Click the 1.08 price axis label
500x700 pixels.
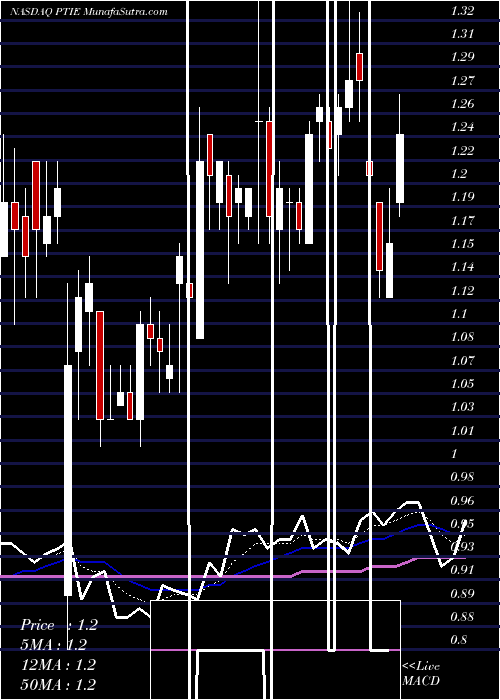[462, 337]
